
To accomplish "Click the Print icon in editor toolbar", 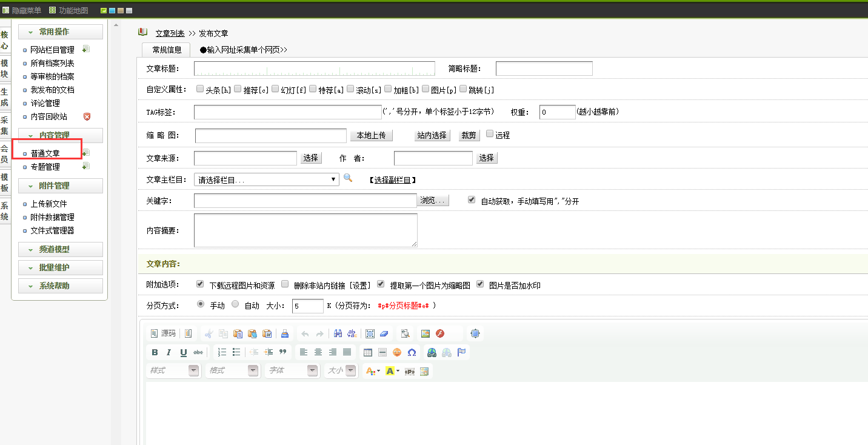I will (x=285, y=333).
